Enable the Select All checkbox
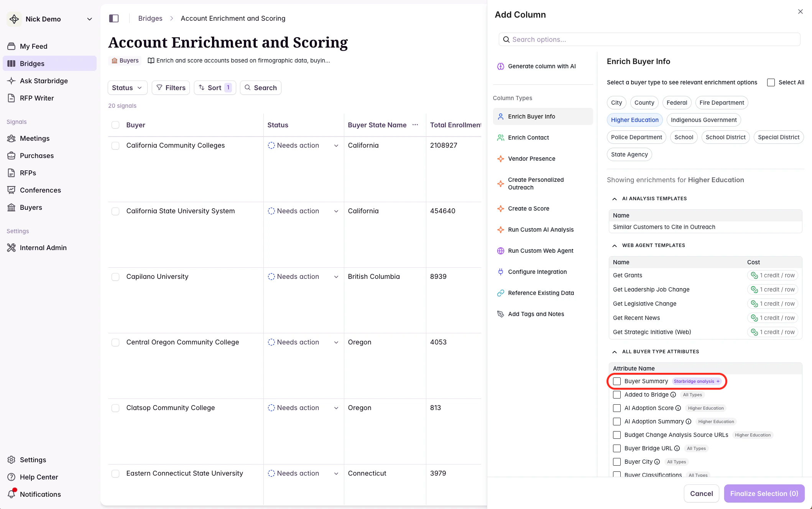This screenshot has height=509, width=812. pos(771,82)
